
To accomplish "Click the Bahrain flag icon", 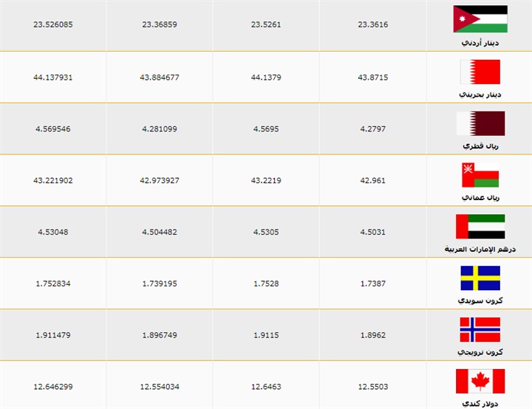I will pos(480,72).
